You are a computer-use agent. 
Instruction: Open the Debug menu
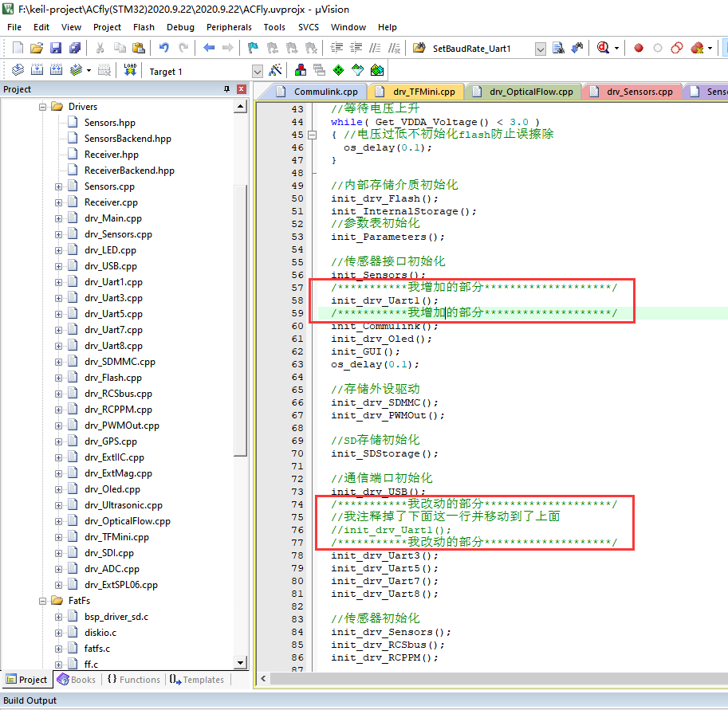[x=181, y=27]
